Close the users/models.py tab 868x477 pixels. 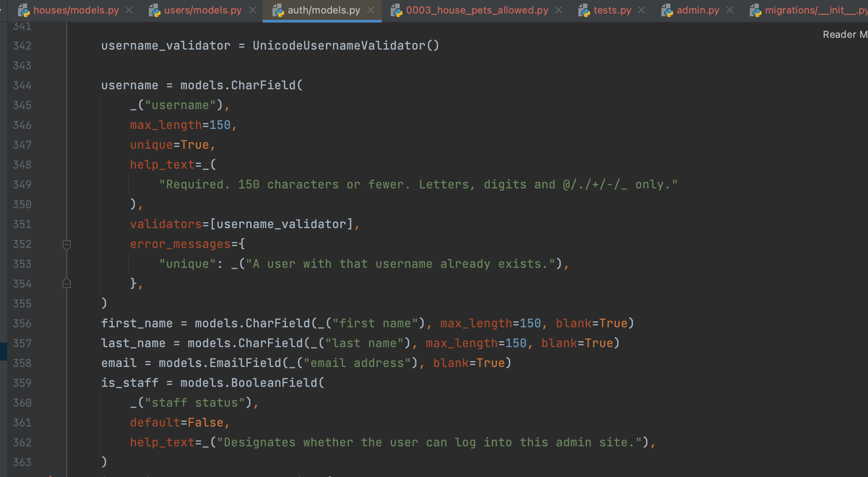(x=253, y=10)
